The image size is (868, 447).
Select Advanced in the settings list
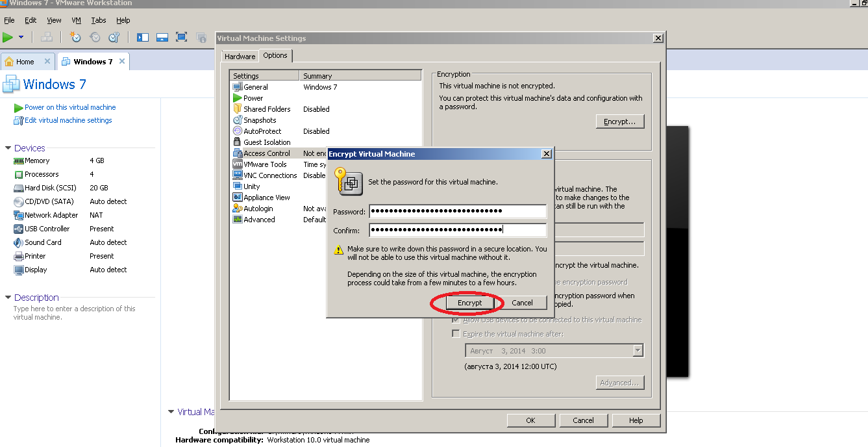point(260,220)
